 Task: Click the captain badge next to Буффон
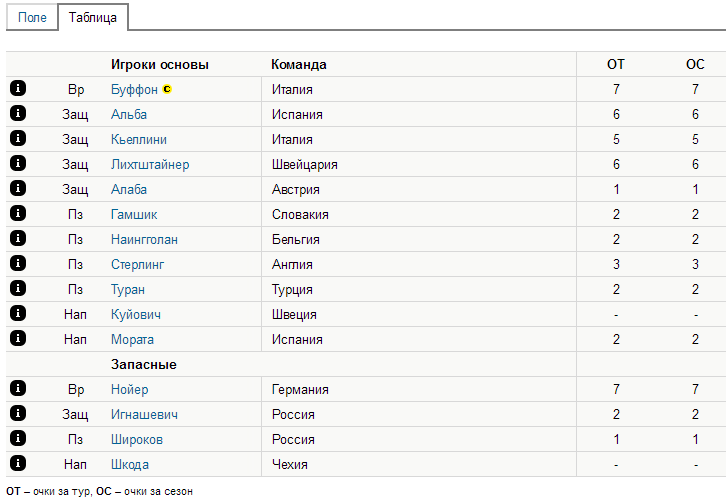coord(167,89)
